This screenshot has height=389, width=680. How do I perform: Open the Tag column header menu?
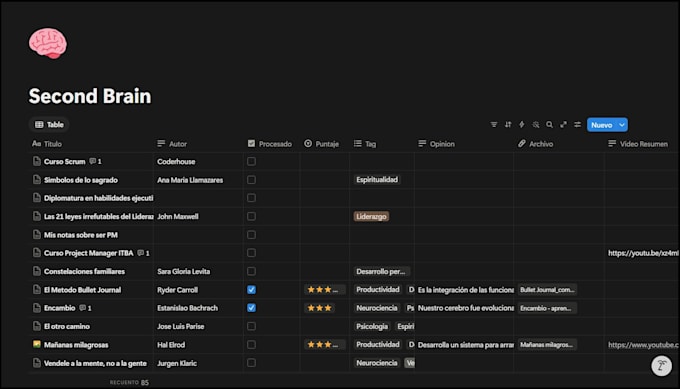pyautogui.click(x=365, y=144)
